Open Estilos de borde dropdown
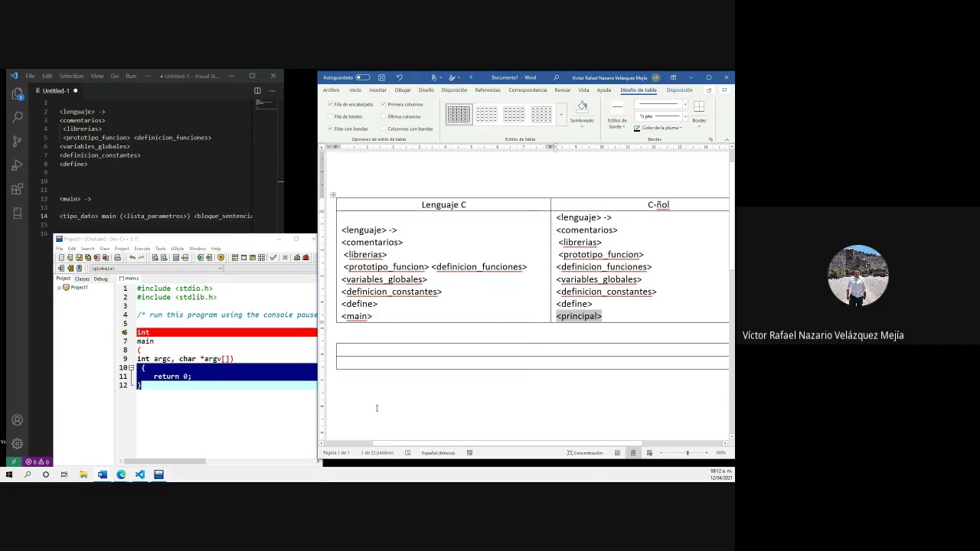This screenshot has height=551, width=980. [617, 123]
